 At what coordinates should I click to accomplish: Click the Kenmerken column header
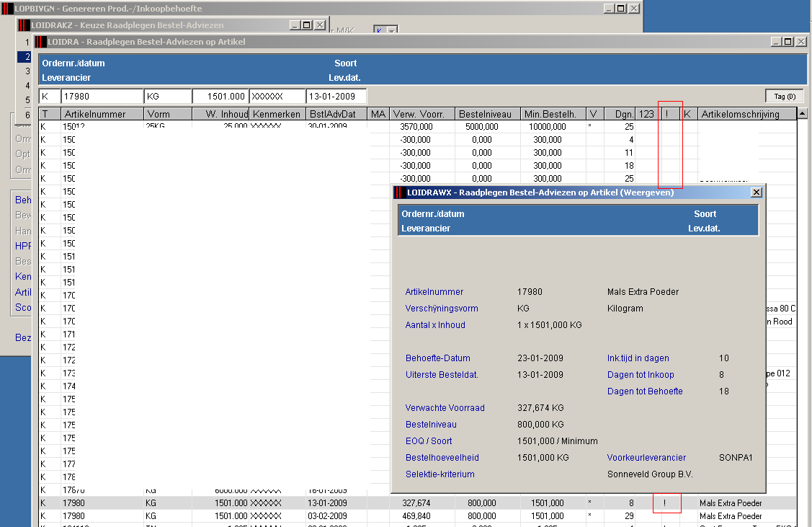pyautogui.click(x=277, y=114)
